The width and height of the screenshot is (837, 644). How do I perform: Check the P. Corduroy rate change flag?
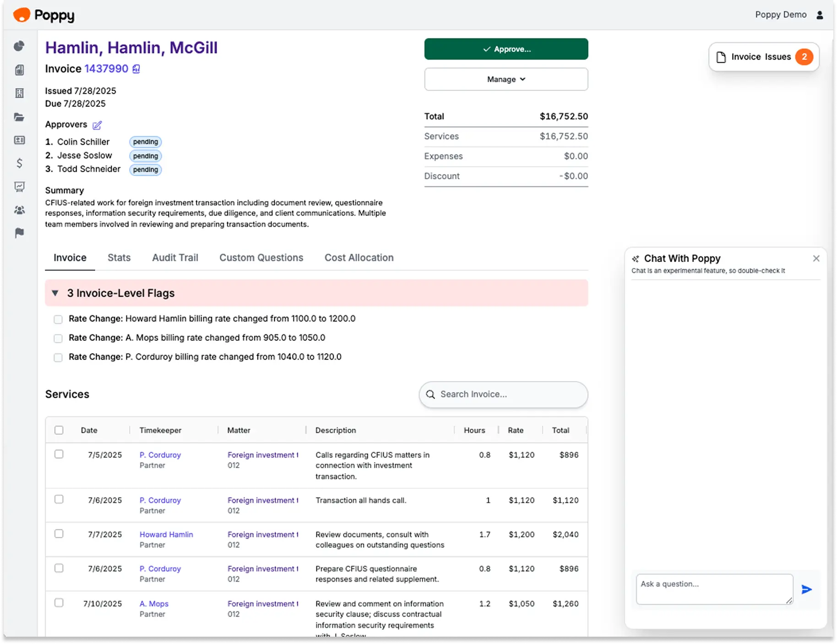pos(58,358)
